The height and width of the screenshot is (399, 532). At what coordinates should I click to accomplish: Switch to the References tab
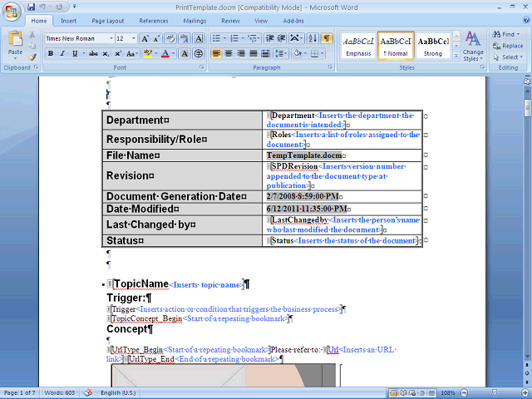(x=153, y=21)
